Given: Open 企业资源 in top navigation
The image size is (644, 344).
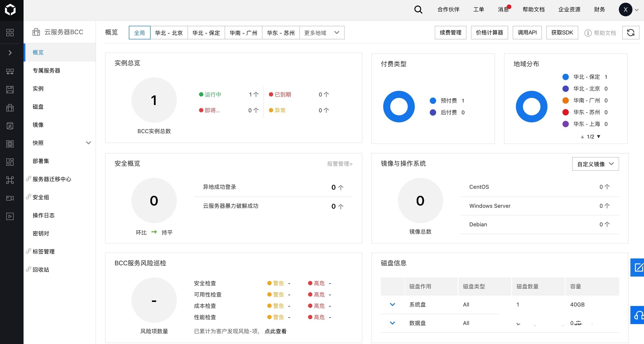Looking at the screenshot, I should [x=569, y=10].
